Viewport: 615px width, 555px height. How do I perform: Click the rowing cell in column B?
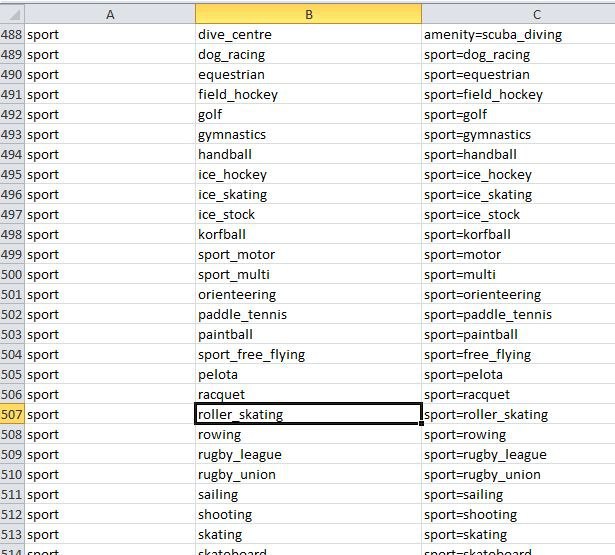(309, 434)
